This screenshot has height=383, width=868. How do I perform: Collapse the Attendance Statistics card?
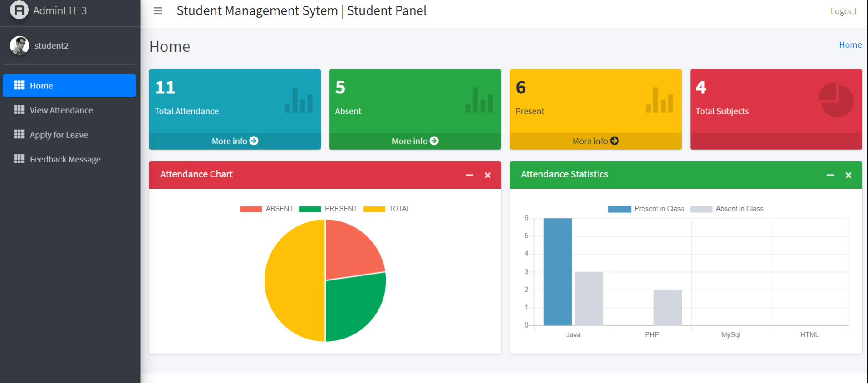pos(830,175)
